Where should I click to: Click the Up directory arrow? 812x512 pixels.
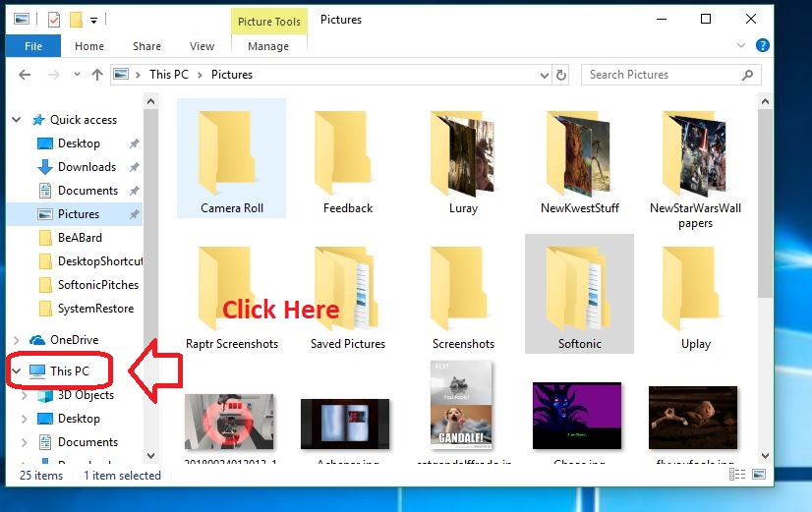(96, 75)
